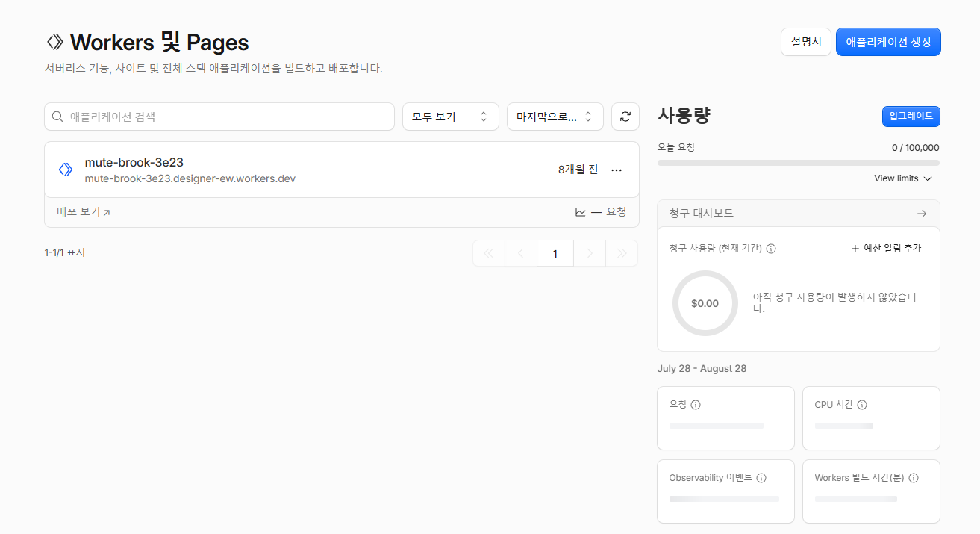Click the 오늘 요청 label

coord(676,148)
